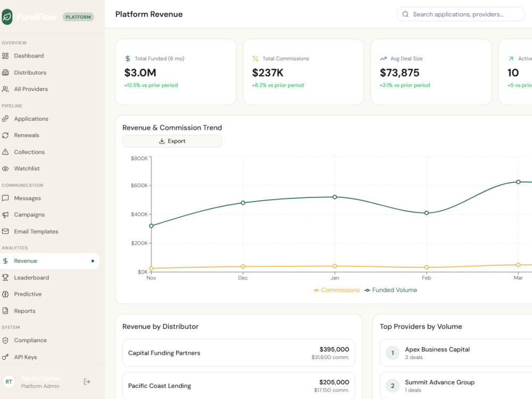Select the Campaigns megaphone icon
Image resolution: width=532 pixels, height=399 pixels.
[x=5, y=215]
